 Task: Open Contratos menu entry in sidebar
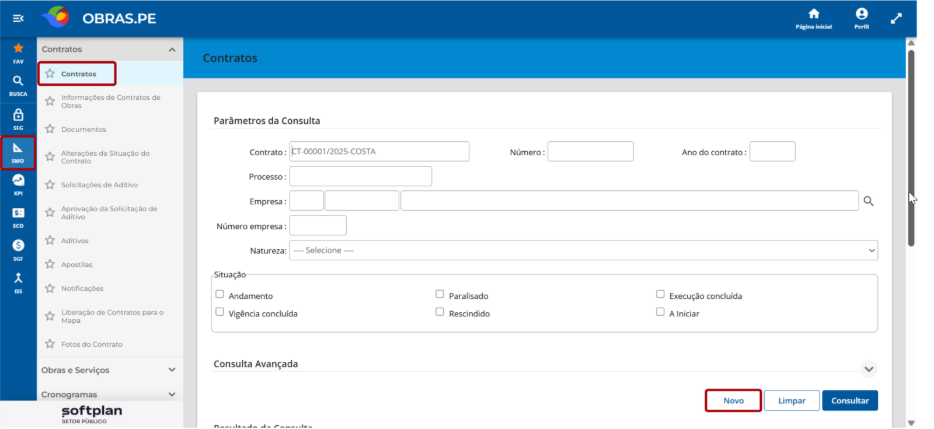[x=78, y=74]
